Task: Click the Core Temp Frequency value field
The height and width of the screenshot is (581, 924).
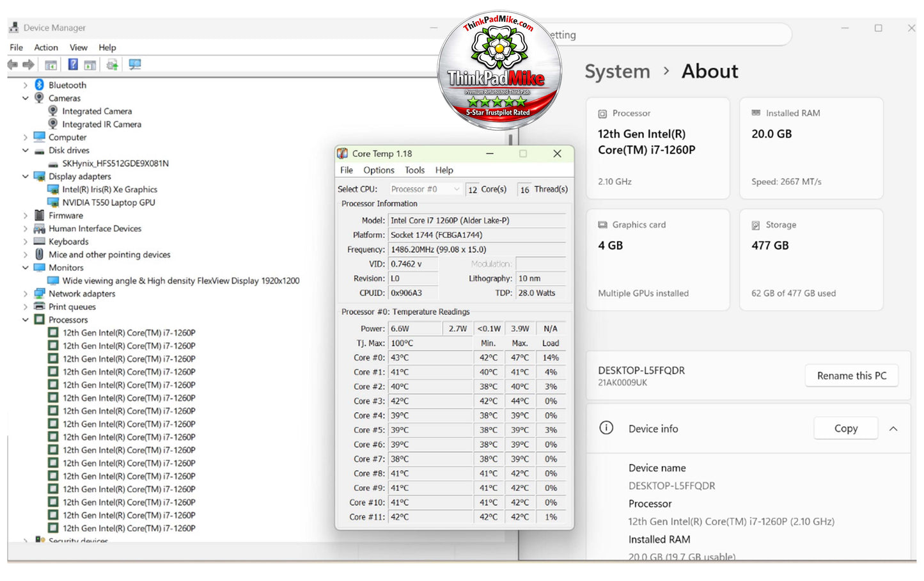Action: click(477, 250)
